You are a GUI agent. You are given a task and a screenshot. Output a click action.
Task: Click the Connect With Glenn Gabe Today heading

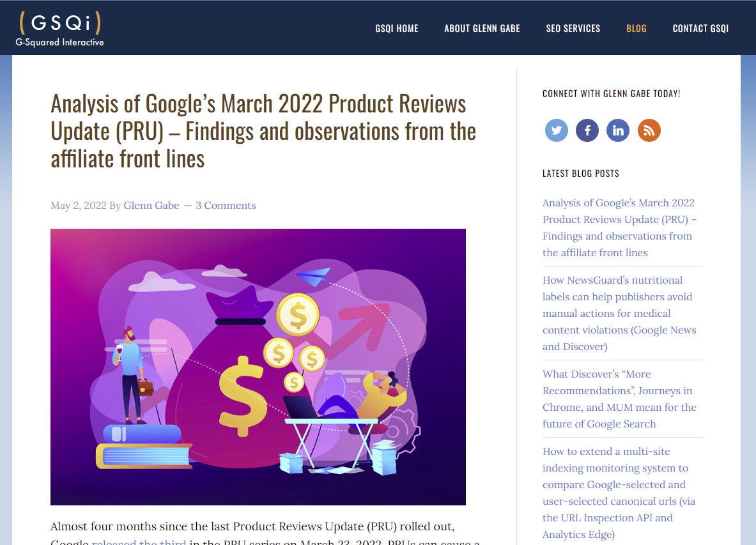point(612,93)
